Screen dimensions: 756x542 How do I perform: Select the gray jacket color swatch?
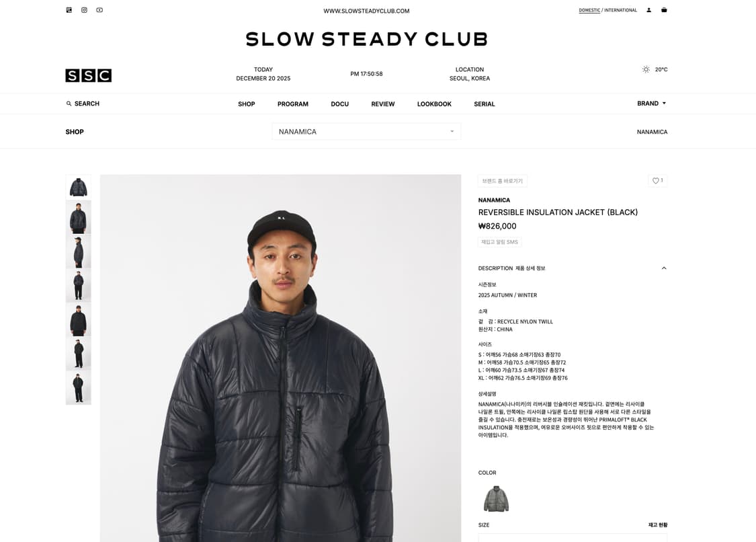click(496, 499)
